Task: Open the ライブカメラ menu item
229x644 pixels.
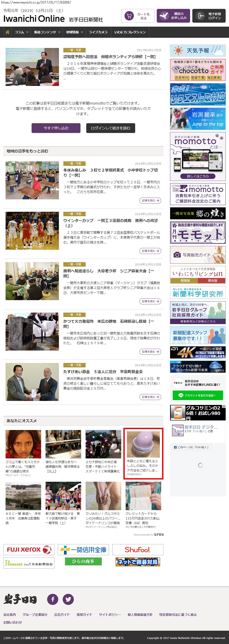Action: click(x=98, y=32)
